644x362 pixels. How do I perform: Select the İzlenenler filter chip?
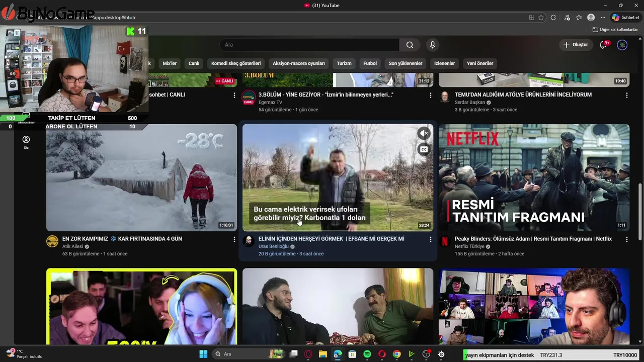click(444, 63)
